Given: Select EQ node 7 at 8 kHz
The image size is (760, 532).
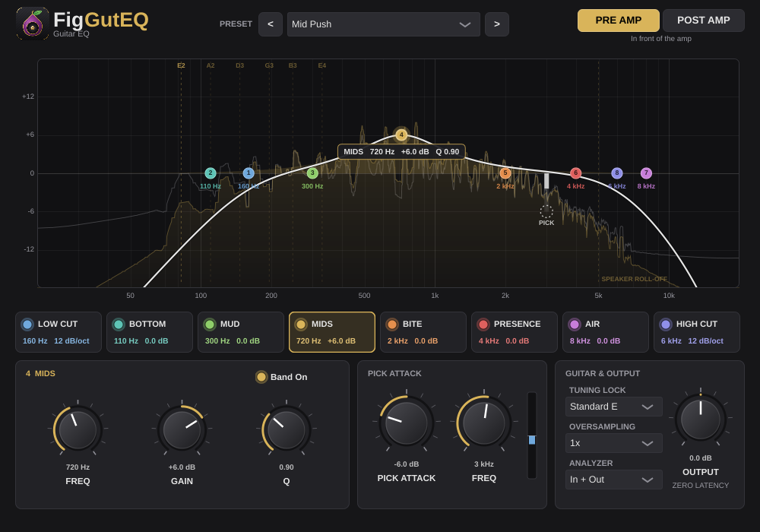Looking at the screenshot, I should pyautogui.click(x=646, y=173).
